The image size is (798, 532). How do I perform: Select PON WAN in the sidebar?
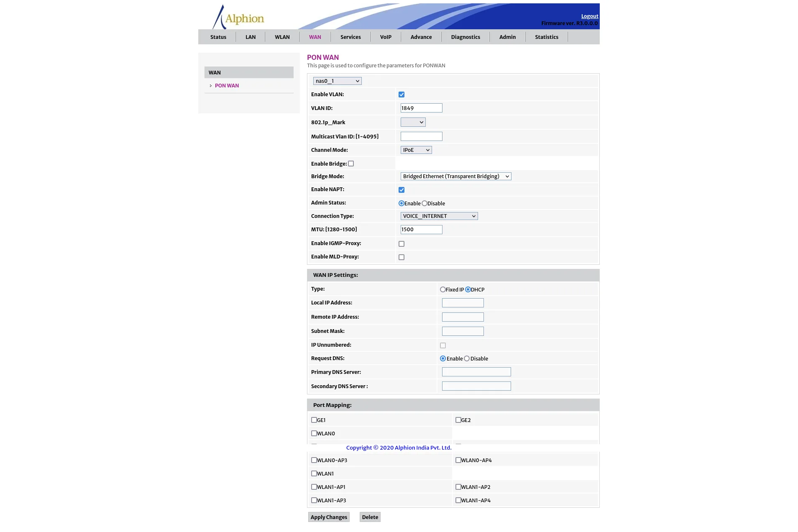227,85
